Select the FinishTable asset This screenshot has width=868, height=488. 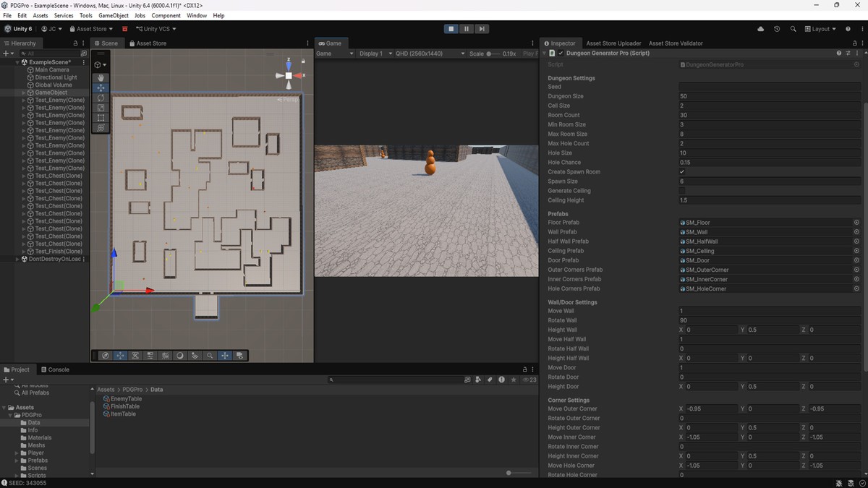[122, 406]
